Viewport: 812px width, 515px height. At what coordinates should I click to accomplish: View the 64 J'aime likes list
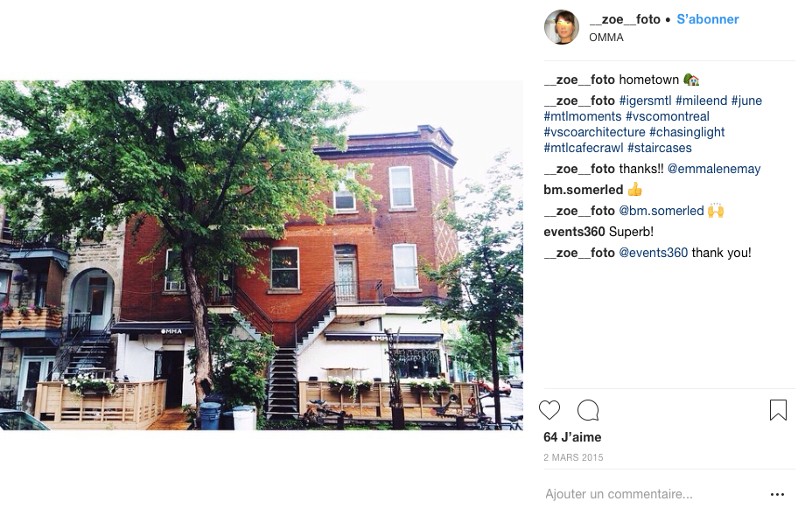click(572, 437)
